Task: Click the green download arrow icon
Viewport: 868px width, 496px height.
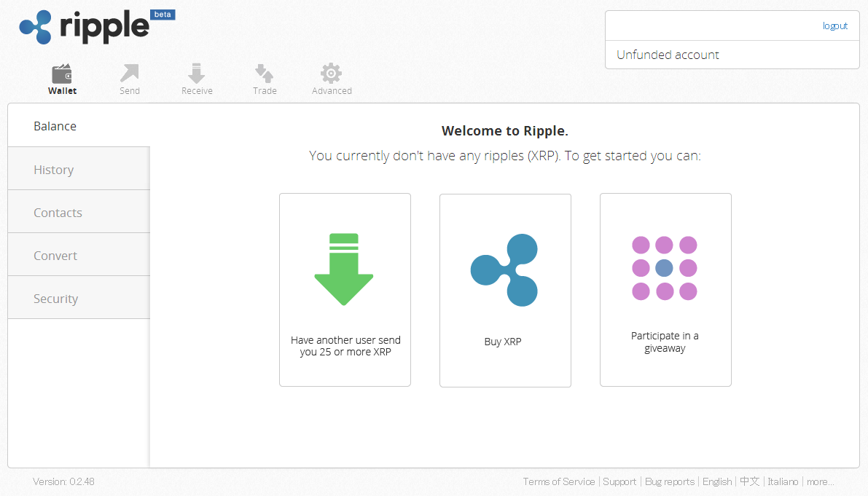Action: point(344,269)
